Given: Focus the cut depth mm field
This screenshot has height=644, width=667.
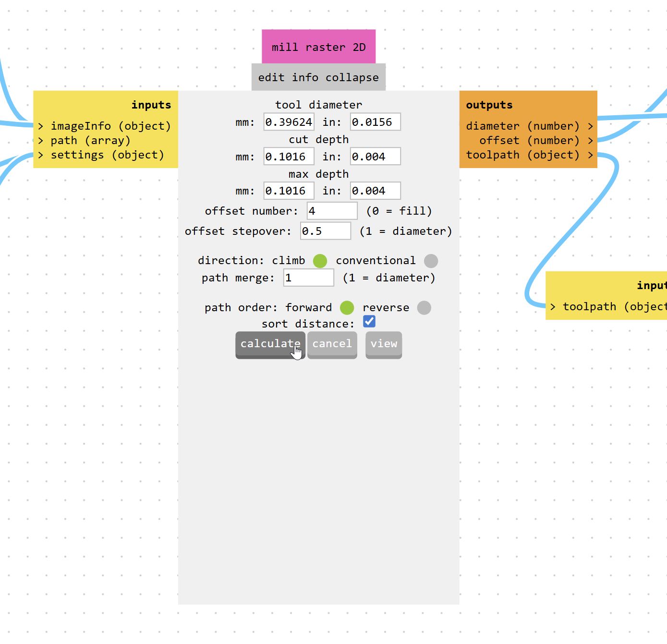Looking at the screenshot, I should (x=289, y=157).
